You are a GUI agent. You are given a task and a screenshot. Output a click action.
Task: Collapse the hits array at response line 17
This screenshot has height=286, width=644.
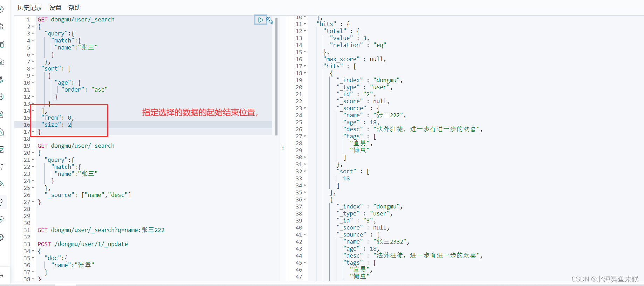pos(305,66)
